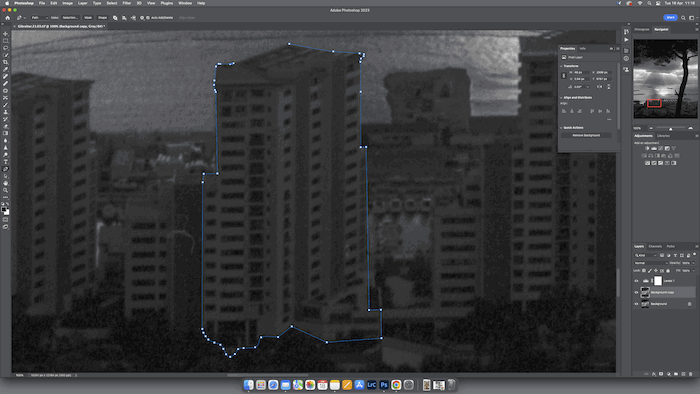Collapse the Quick Actions section
The image size is (700, 394).
pos(561,128)
